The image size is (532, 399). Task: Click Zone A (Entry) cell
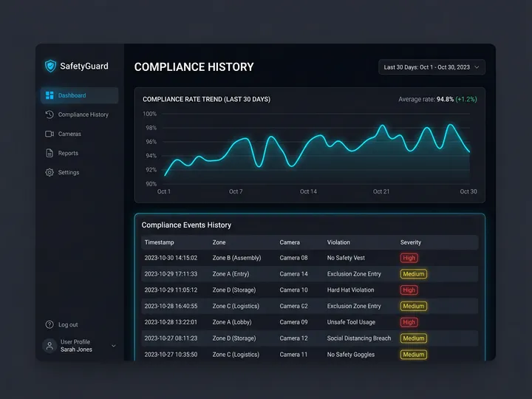click(x=231, y=274)
